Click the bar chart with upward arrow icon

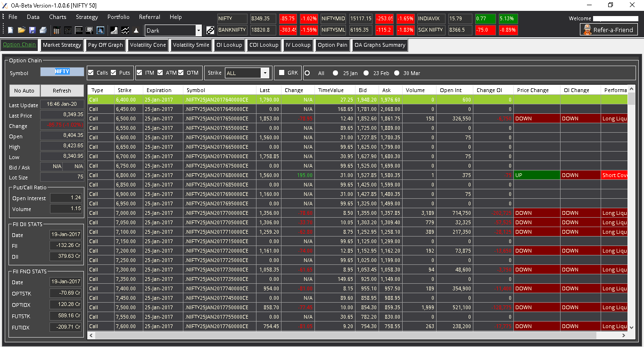pyautogui.click(x=114, y=30)
